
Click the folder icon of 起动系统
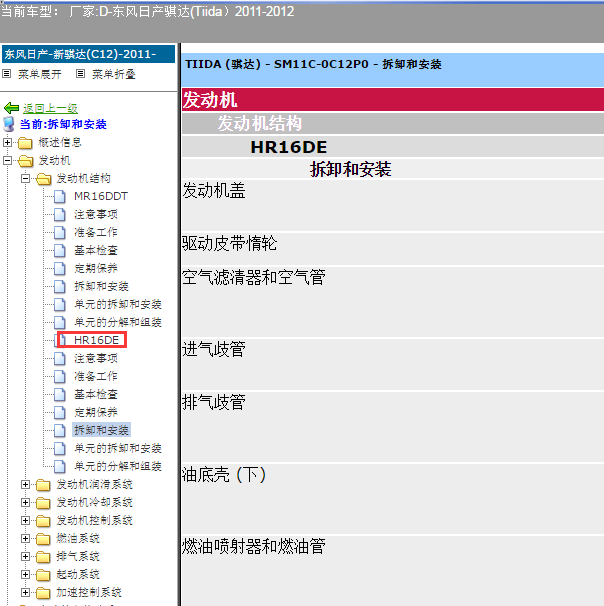tap(43, 575)
